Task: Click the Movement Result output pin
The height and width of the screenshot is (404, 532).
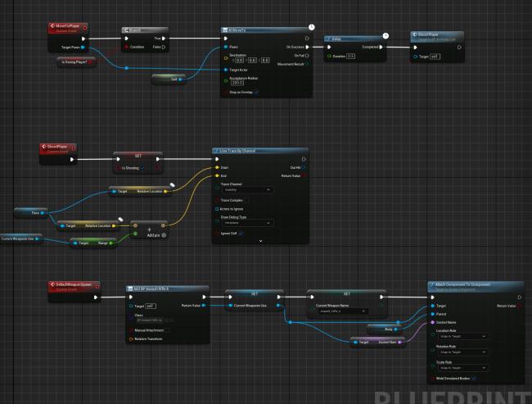Action: pos(307,64)
